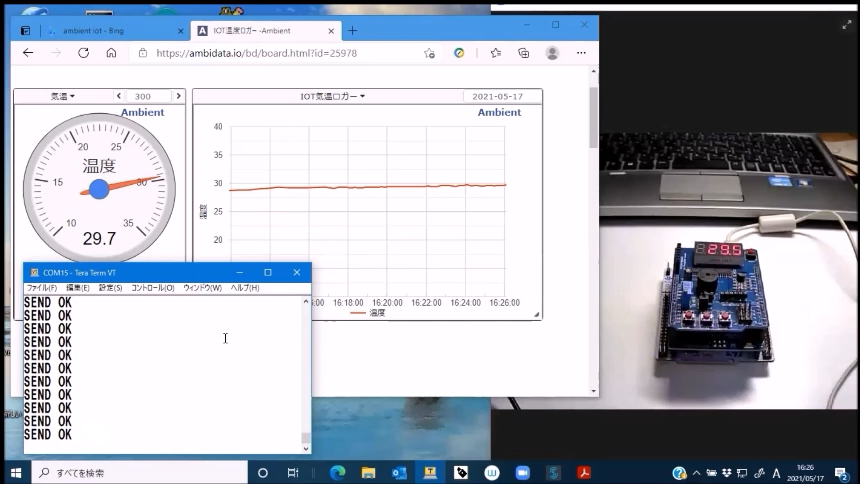Image resolution: width=860 pixels, height=484 pixels.
Task: Open the browser Collections icon
Action: pos(523,53)
